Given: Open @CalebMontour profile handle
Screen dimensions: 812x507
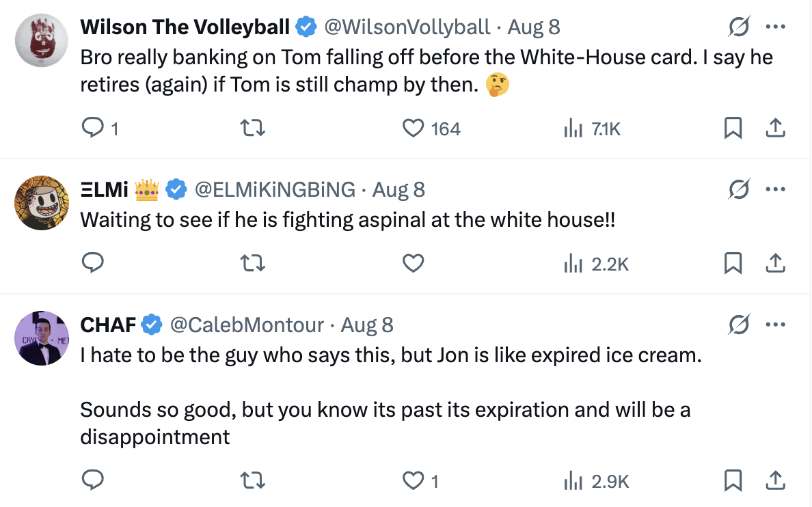Looking at the screenshot, I should click(x=247, y=325).
